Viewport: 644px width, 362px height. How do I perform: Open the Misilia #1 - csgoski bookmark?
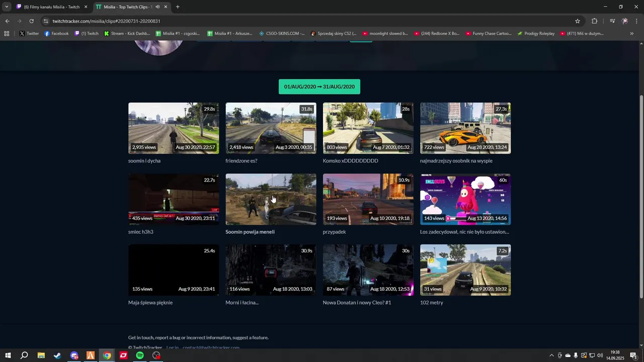[x=178, y=34]
